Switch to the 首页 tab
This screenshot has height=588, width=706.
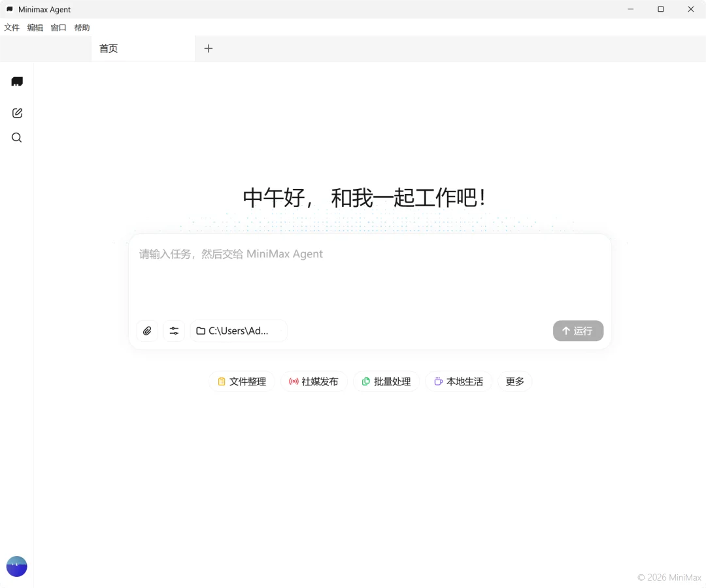pos(108,48)
